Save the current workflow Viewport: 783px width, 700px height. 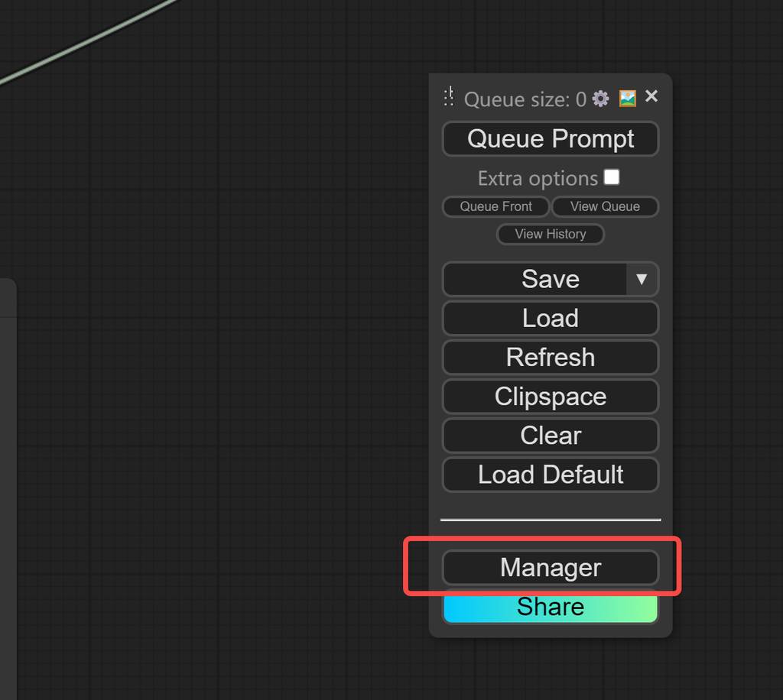point(535,279)
